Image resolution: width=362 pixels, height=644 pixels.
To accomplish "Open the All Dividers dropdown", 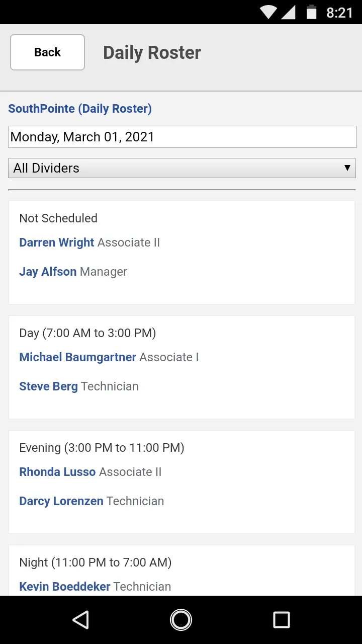I will 182,168.
